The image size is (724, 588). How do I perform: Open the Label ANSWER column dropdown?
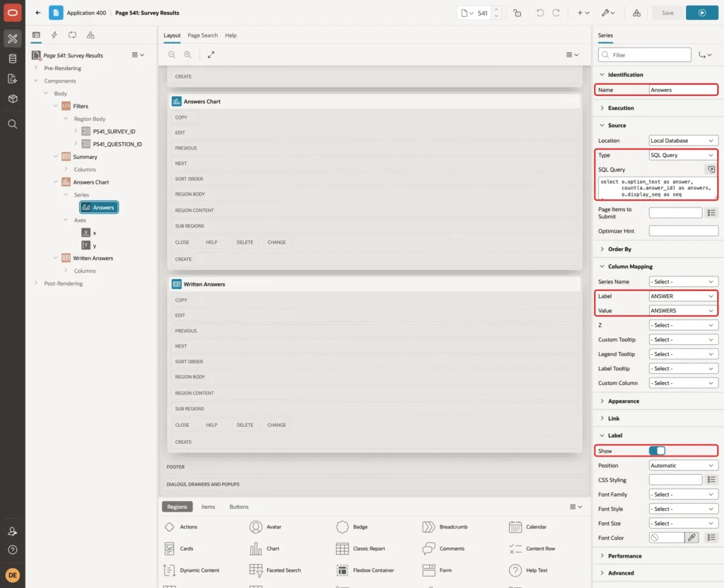pos(683,296)
